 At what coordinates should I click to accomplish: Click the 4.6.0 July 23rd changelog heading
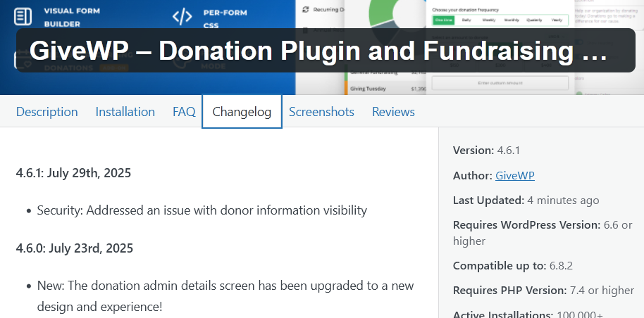(74, 248)
